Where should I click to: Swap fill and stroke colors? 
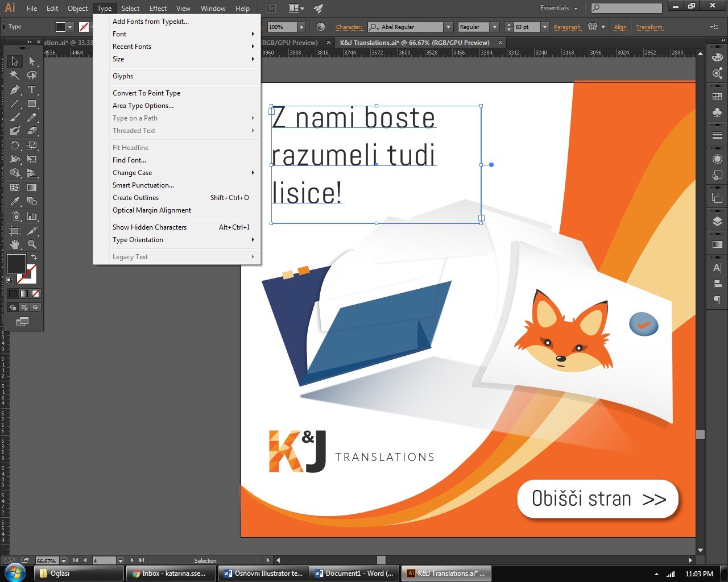click(x=34, y=257)
